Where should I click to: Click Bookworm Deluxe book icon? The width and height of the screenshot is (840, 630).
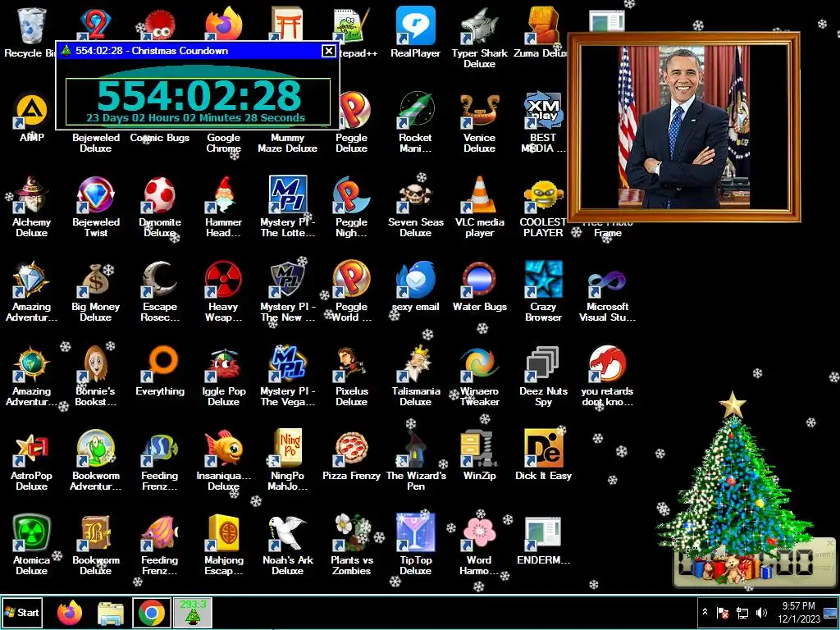pyautogui.click(x=95, y=533)
